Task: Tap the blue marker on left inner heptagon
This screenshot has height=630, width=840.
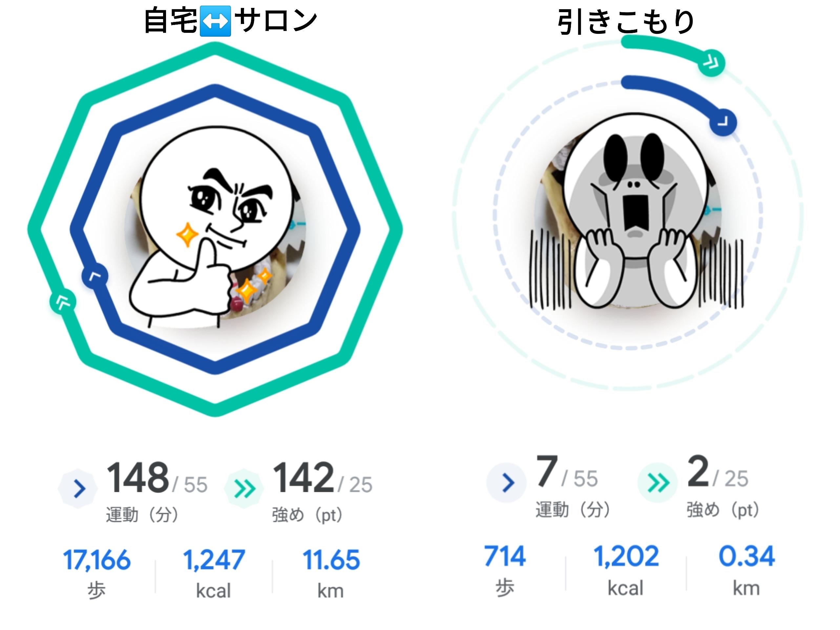Action: pyautogui.click(x=94, y=276)
